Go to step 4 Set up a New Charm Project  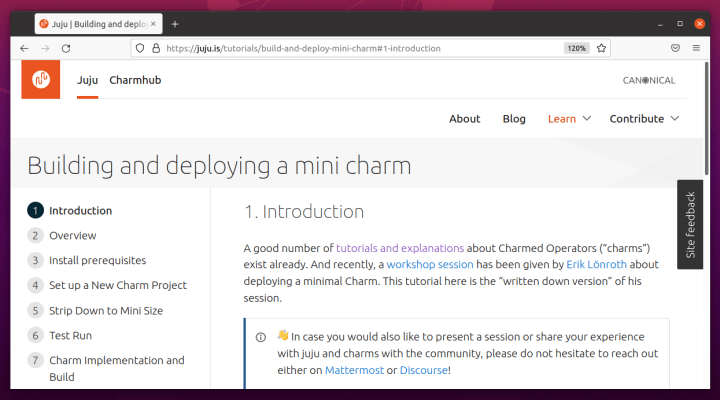(107, 285)
